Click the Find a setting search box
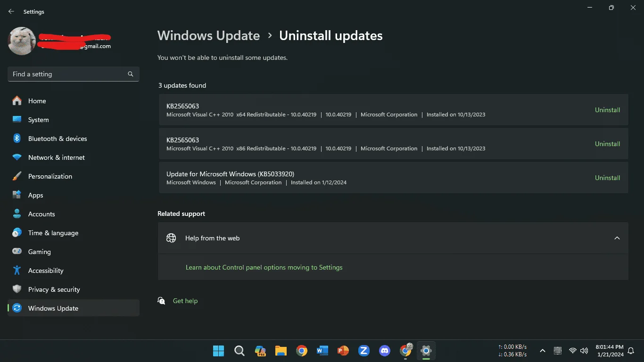644x362 pixels. click(x=74, y=74)
